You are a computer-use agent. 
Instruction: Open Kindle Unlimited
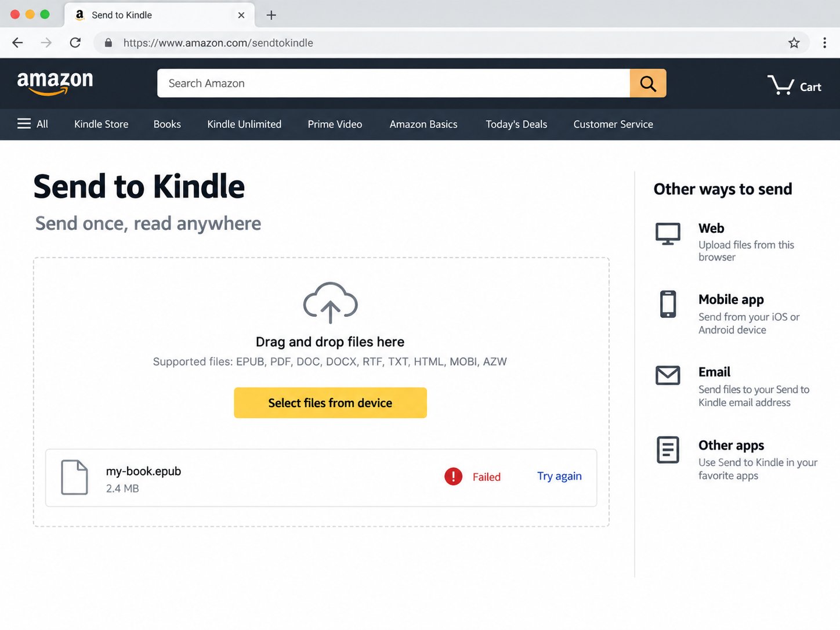pyautogui.click(x=244, y=124)
